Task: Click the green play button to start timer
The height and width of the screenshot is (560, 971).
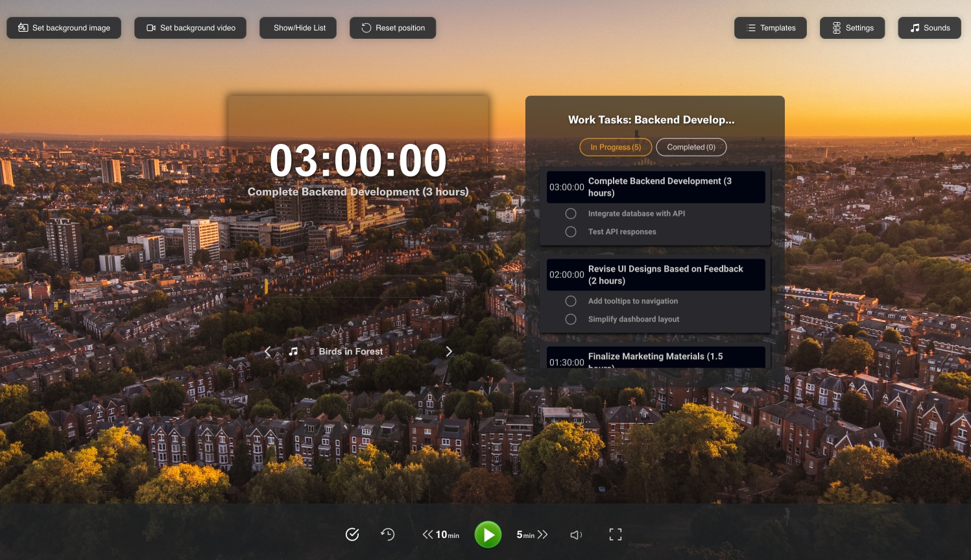Action: pos(488,535)
